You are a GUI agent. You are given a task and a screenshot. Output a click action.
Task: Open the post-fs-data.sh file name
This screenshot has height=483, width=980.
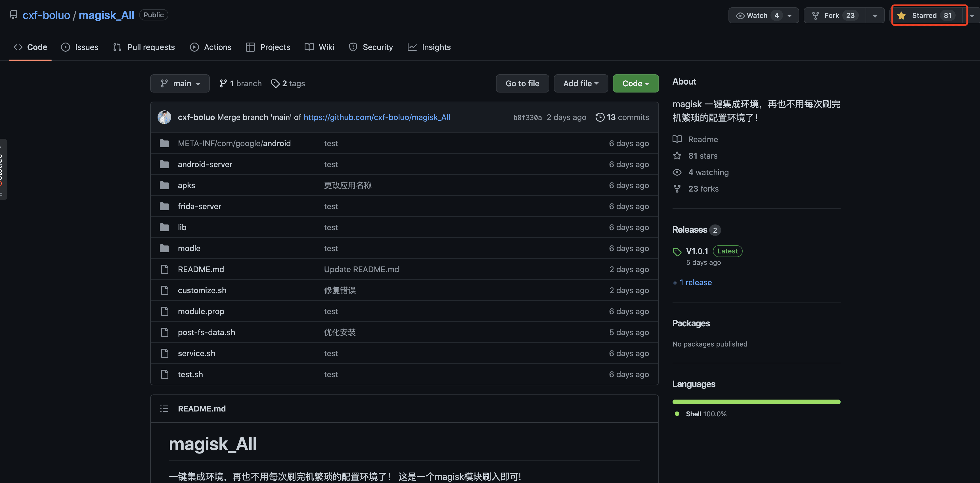tap(207, 332)
